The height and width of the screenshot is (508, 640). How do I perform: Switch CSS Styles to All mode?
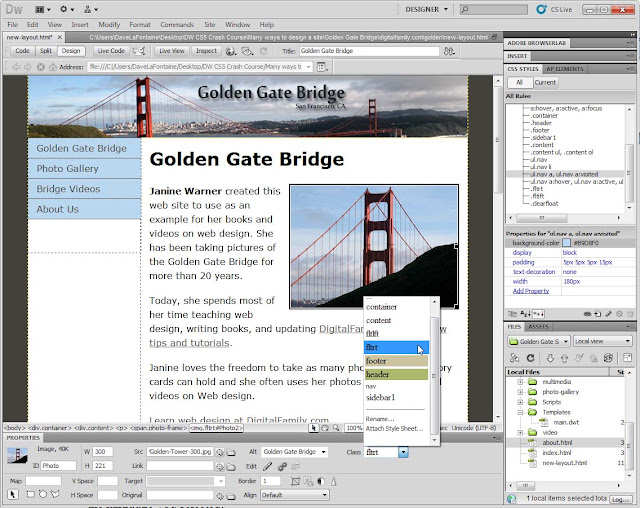tap(520, 82)
